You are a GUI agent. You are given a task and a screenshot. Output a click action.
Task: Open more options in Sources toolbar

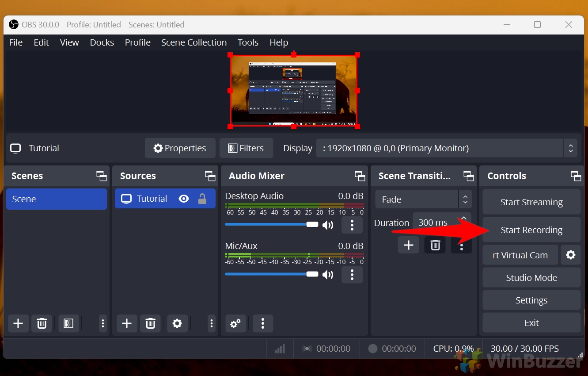tap(212, 323)
